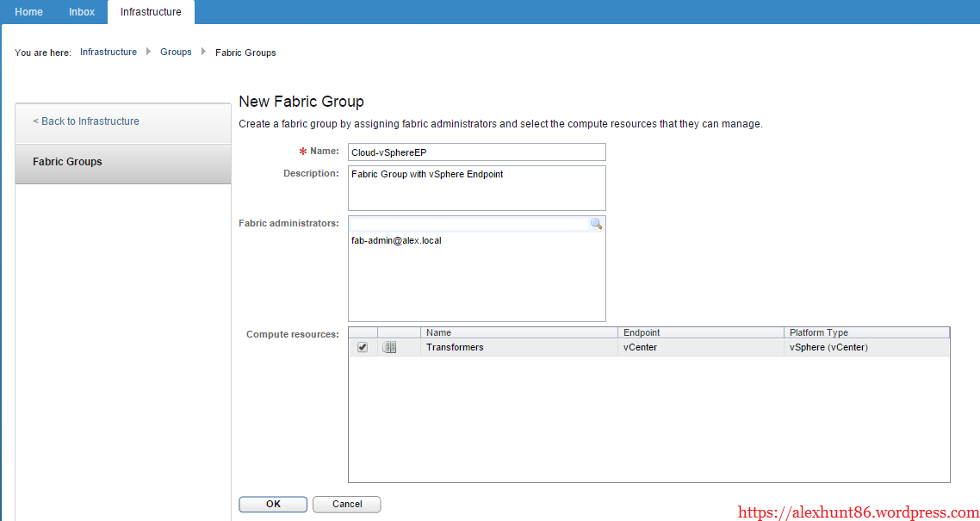The height and width of the screenshot is (521, 980).
Task: Click the Fabric administrators search box
Action: point(468,224)
